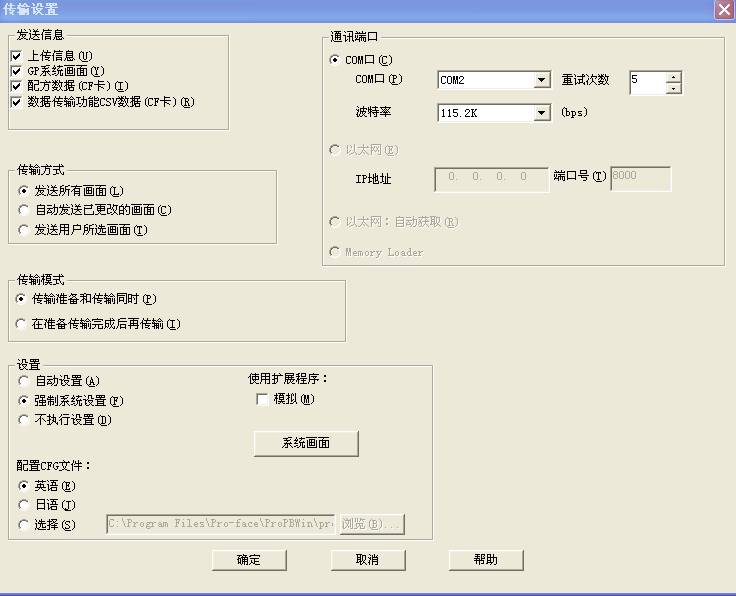
Task: Click the 重试次数 number input field
Action: pos(647,81)
